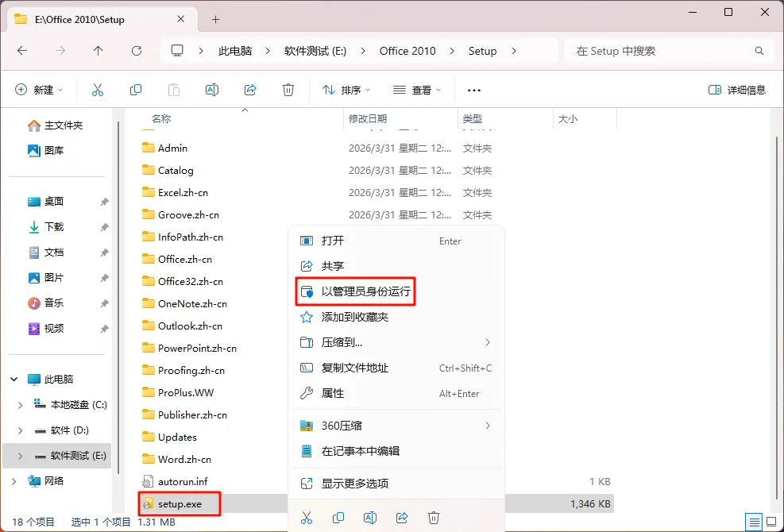The width and height of the screenshot is (784, 532).
Task: Click the Copy icon in the toolbar
Action: [136, 90]
